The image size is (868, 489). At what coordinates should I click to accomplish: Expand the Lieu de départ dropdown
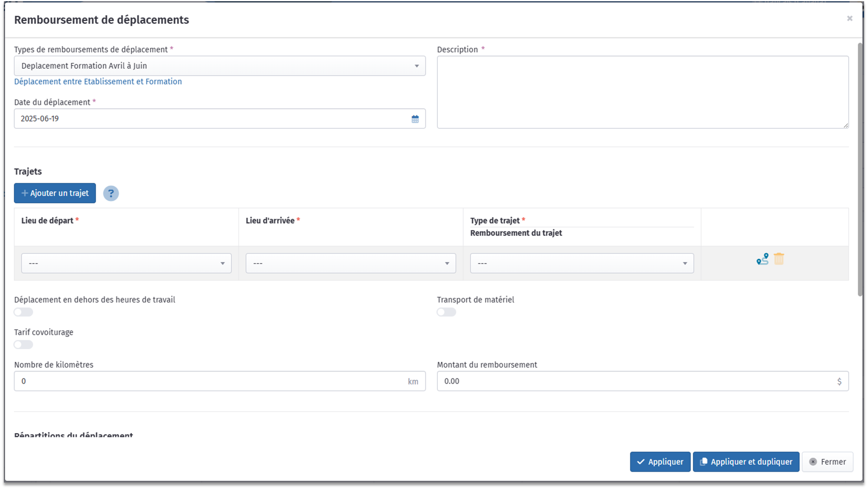126,263
